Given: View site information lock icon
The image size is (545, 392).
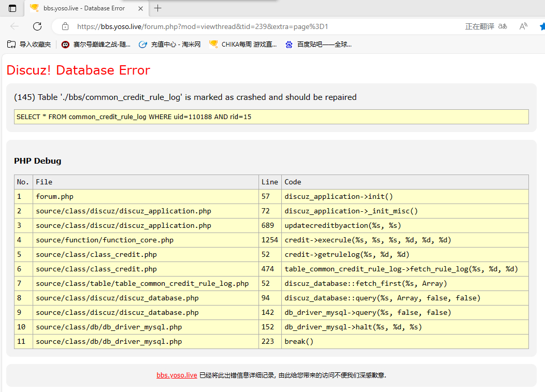Looking at the screenshot, I should pyautogui.click(x=65, y=26).
